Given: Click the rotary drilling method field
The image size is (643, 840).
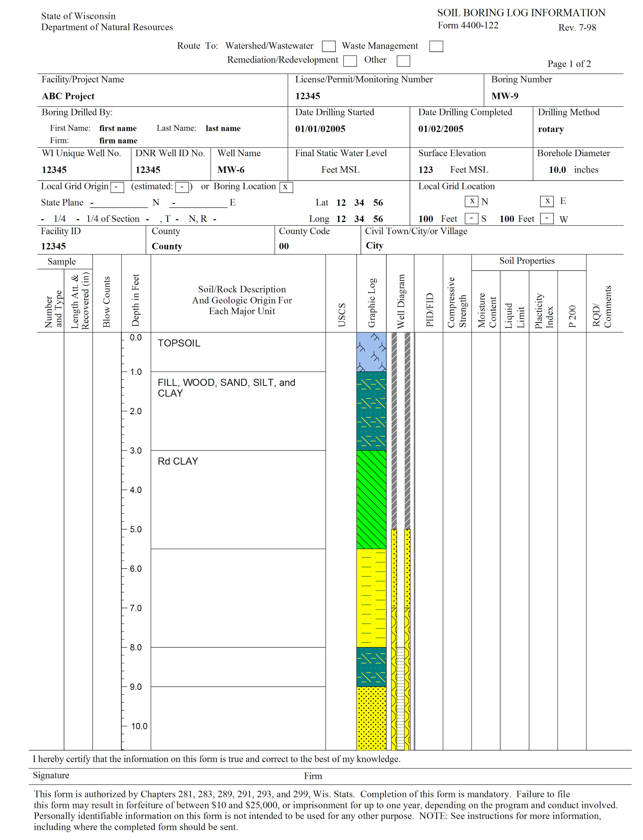Looking at the screenshot, I should pyautogui.click(x=550, y=129).
